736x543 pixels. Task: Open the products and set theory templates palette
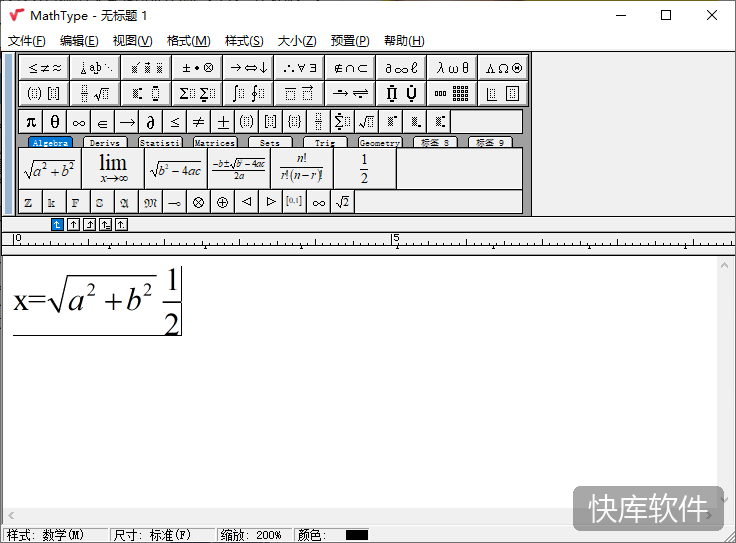(x=401, y=93)
